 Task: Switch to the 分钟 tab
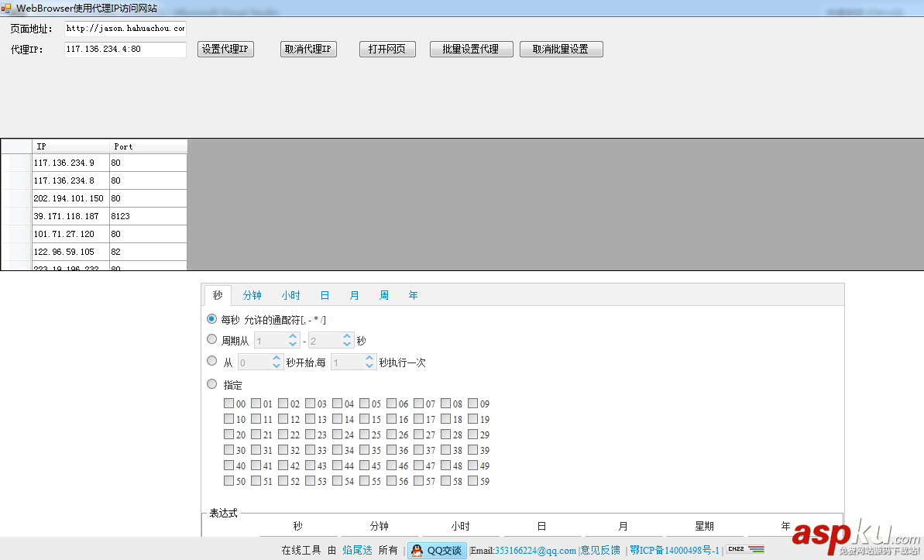[252, 295]
